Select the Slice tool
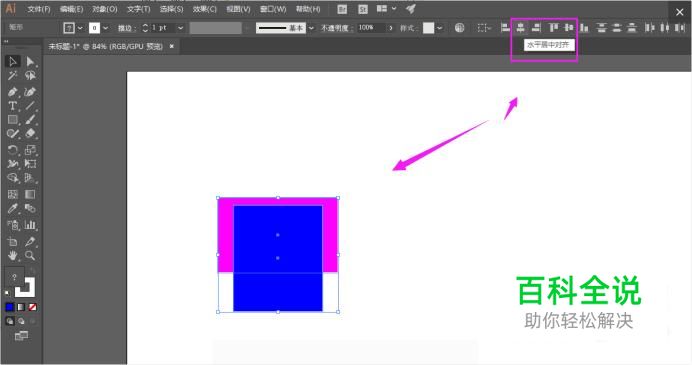 30,241
